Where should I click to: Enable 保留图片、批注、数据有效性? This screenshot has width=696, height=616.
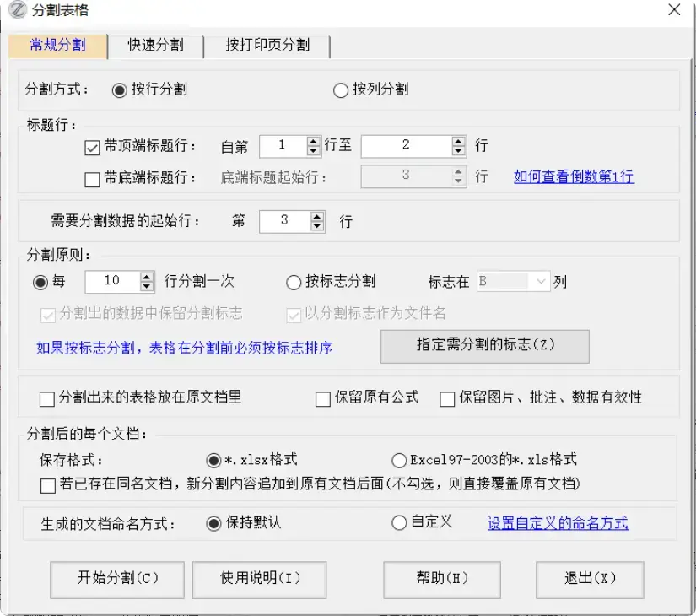coord(448,398)
